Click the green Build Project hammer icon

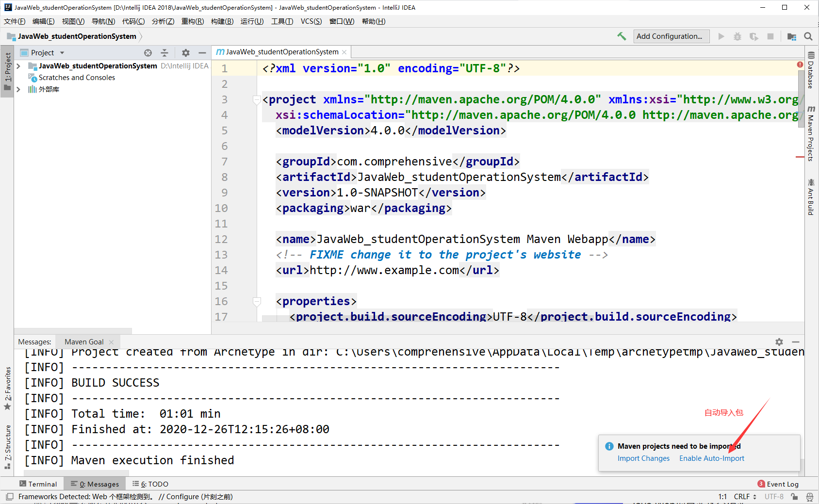(x=622, y=36)
